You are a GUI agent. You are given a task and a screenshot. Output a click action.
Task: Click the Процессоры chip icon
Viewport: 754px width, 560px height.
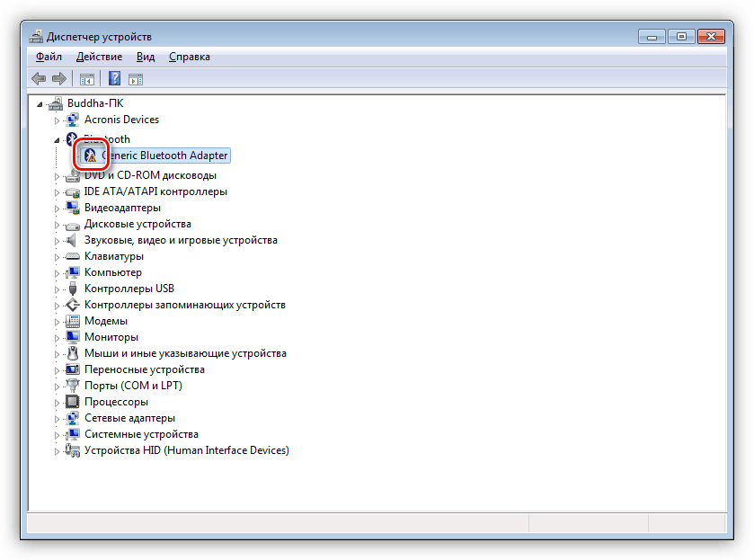(x=73, y=402)
